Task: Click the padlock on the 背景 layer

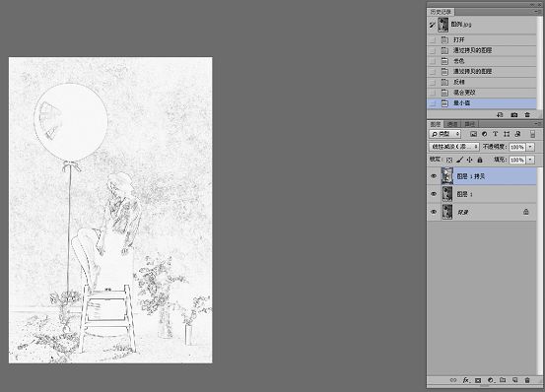Action: click(x=526, y=212)
